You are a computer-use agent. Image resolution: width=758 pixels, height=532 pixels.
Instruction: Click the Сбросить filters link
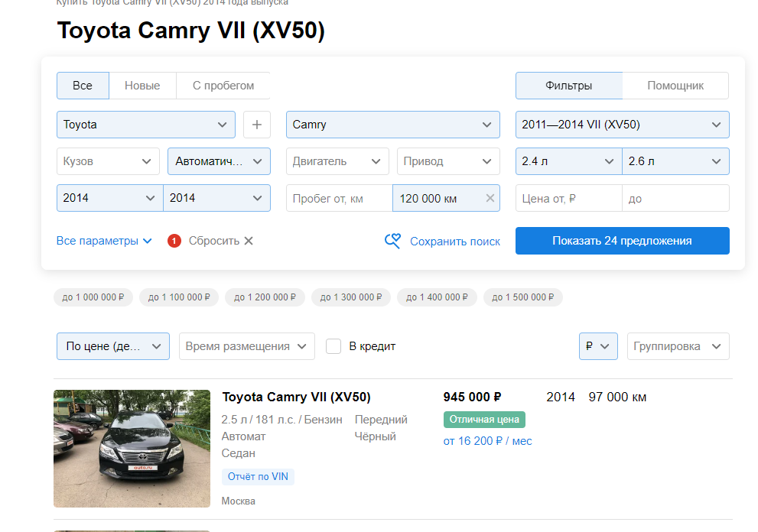pyautogui.click(x=213, y=241)
